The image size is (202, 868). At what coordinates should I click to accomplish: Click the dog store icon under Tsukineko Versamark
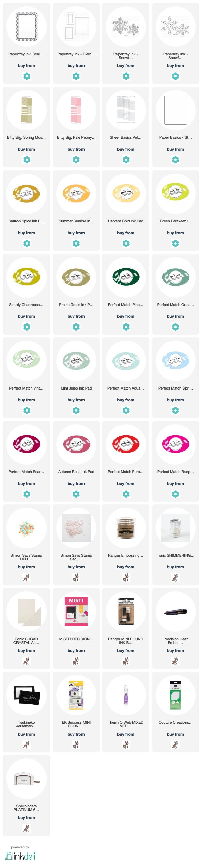click(x=27, y=744)
